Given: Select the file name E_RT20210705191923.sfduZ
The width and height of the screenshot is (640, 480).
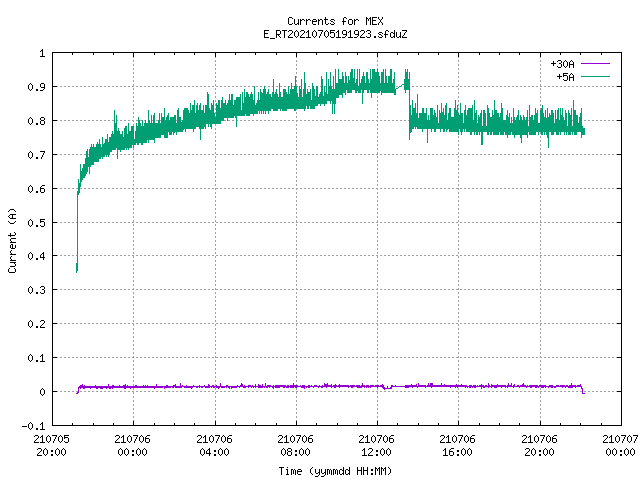Looking at the screenshot, I should [335, 34].
